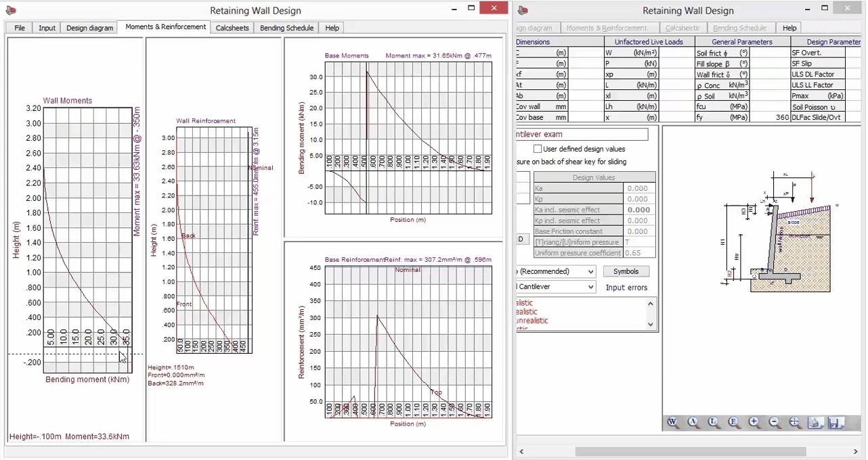Screen dimensions: 868x460
Task: Select the pan magnifier icon
Action: (x=796, y=423)
